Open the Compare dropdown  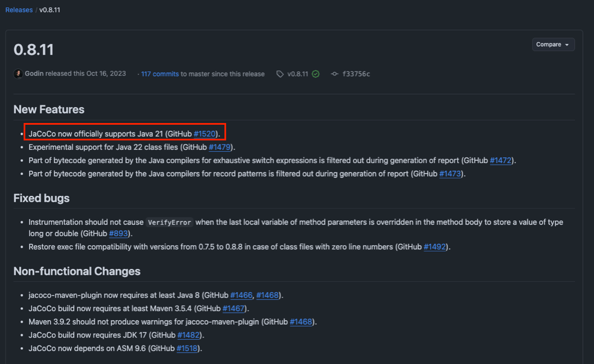553,44
